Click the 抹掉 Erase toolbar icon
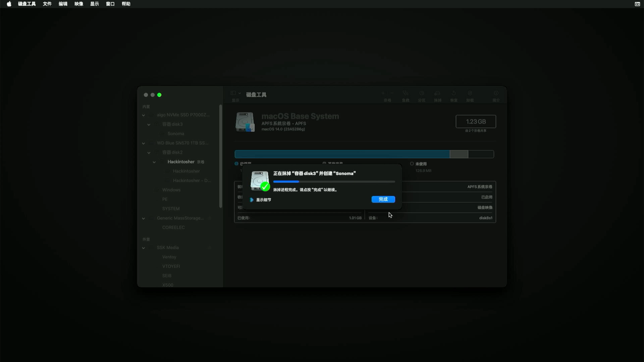 (438, 93)
